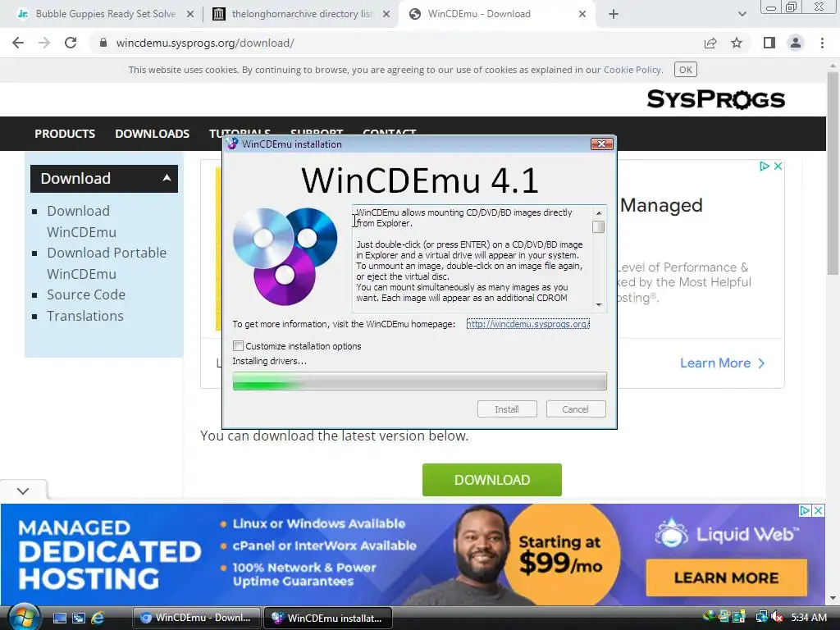Click the installer description scroll-down arrow

pos(599,305)
